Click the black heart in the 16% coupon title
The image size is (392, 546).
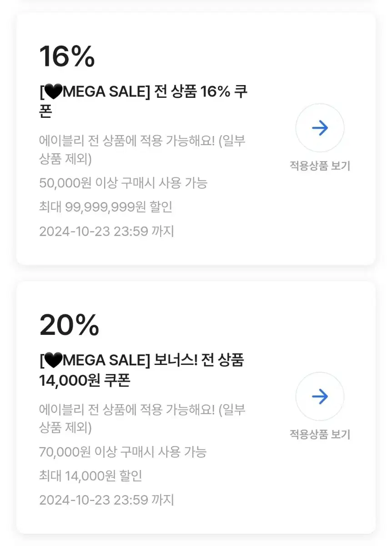pos(53,93)
